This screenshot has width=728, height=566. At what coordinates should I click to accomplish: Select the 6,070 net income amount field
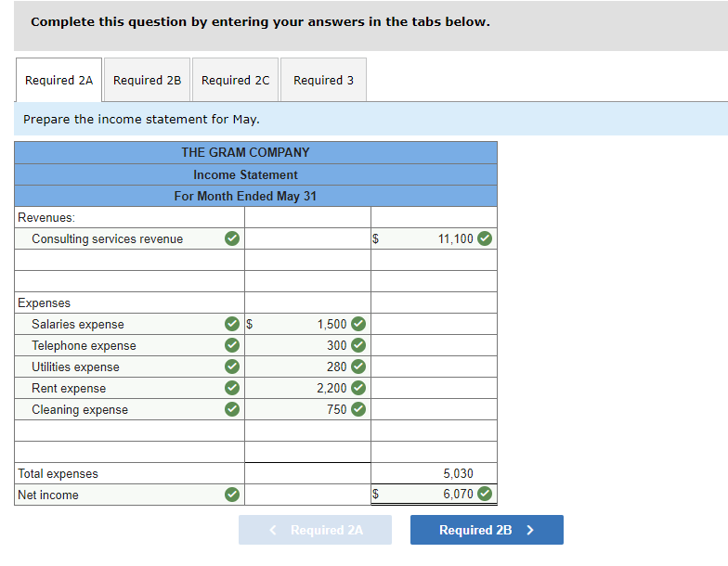435,494
